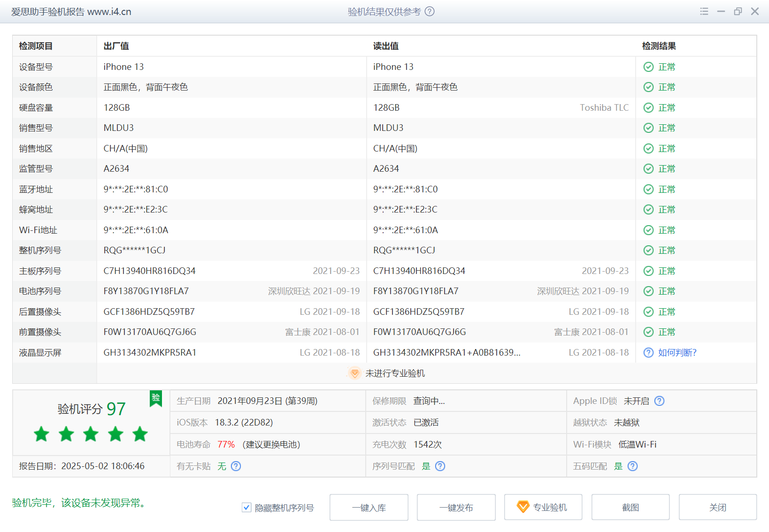769x532 pixels.
Task: Click the 一键入库 button
Action: point(369,507)
